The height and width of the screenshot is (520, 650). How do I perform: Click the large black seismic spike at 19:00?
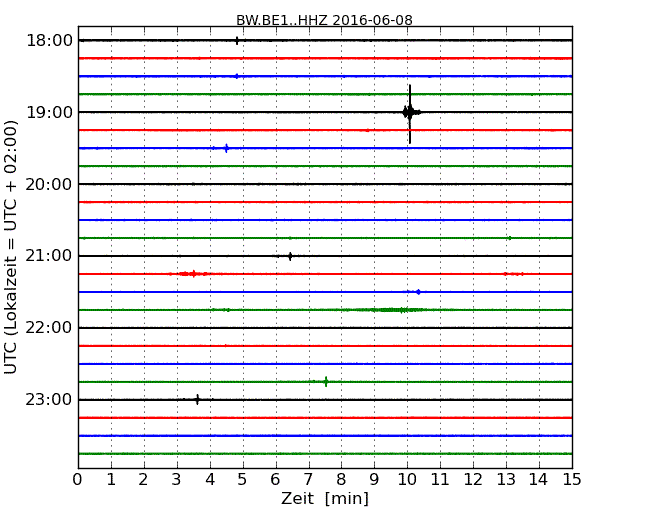410,112
